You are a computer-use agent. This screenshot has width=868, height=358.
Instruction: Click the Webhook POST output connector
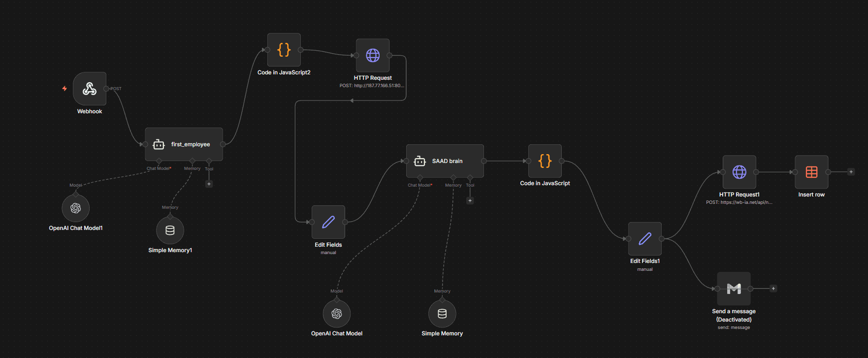[x=106, y=89]
